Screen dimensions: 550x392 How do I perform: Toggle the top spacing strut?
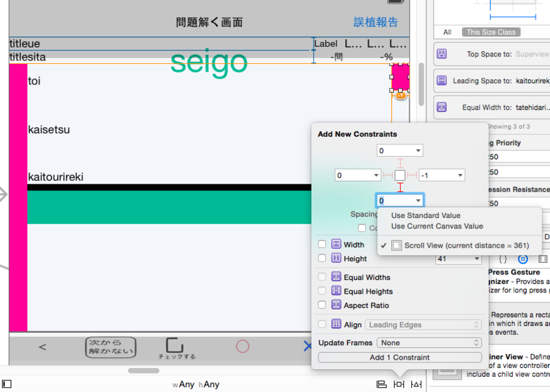400,163
